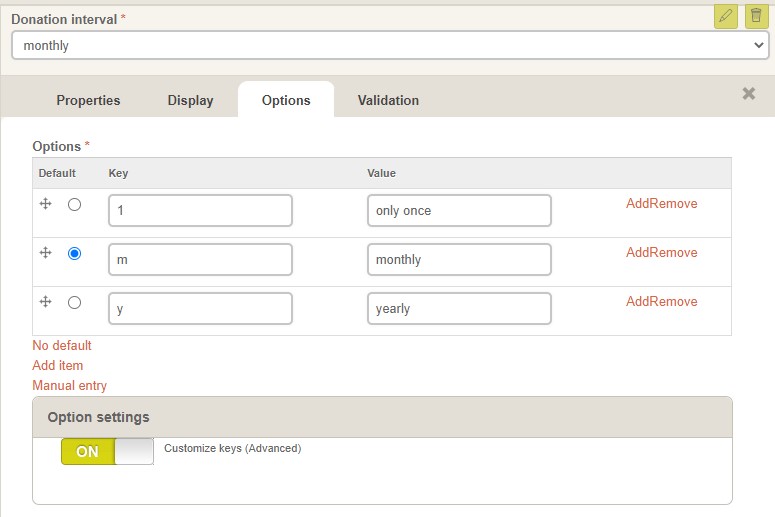Image resolution: width=775 pixels, height=517 pixels.
Task: Click the trash delete icon for Donation interval
Action: click(756, 16)
